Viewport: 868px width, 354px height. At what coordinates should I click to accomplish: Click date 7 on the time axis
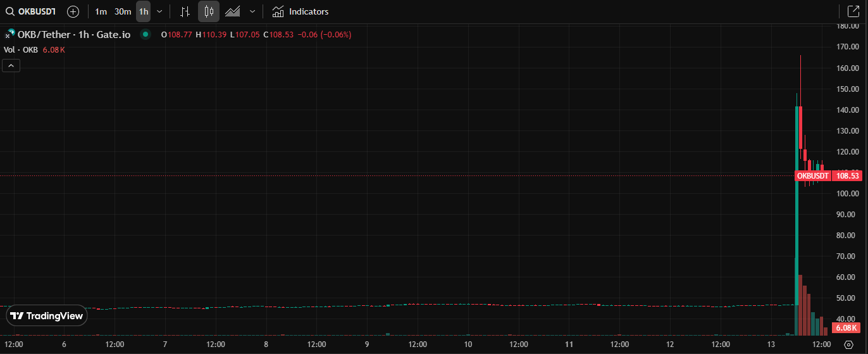(x=165, y=345)
